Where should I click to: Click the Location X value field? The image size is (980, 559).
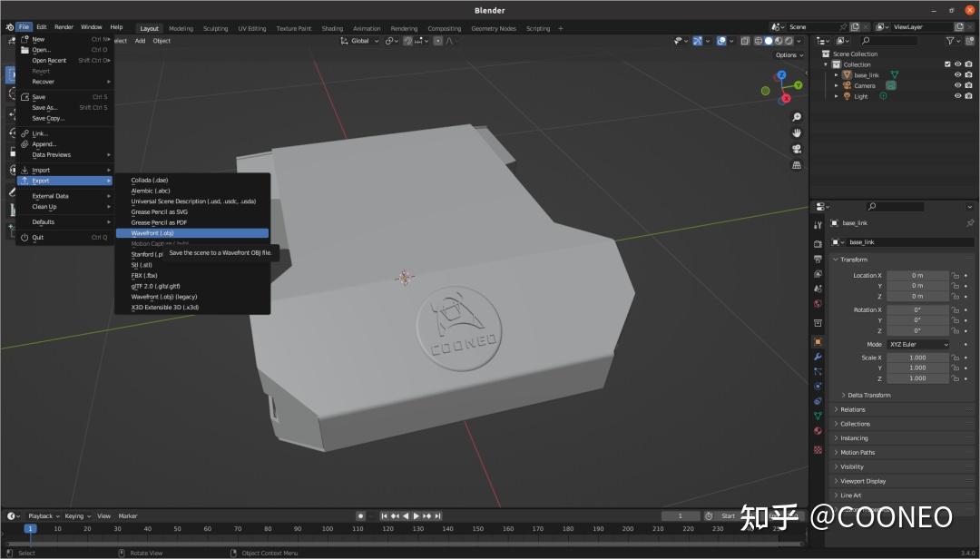(x=916, y=276)
